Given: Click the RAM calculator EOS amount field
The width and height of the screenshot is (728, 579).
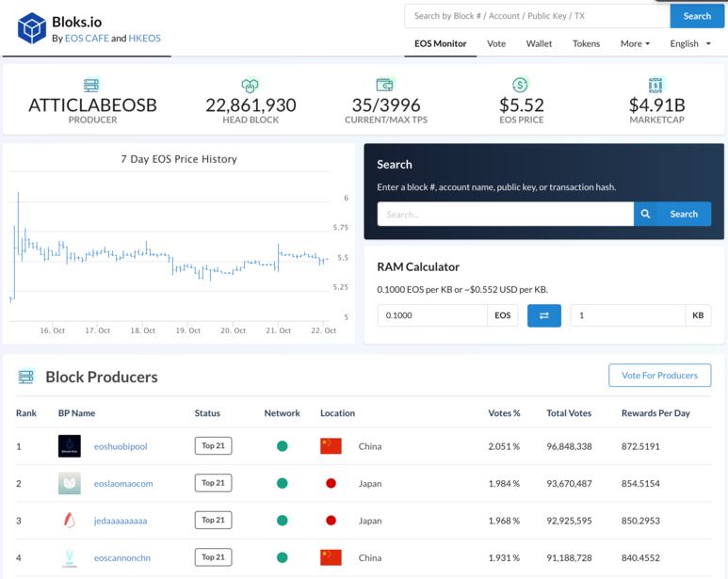Looking at the screenshot, I should pyautogui.click(x=432, y=315).
